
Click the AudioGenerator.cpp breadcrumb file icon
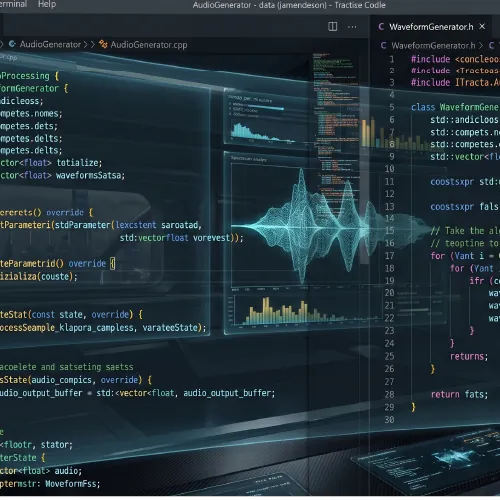click(x=103, y=44)
